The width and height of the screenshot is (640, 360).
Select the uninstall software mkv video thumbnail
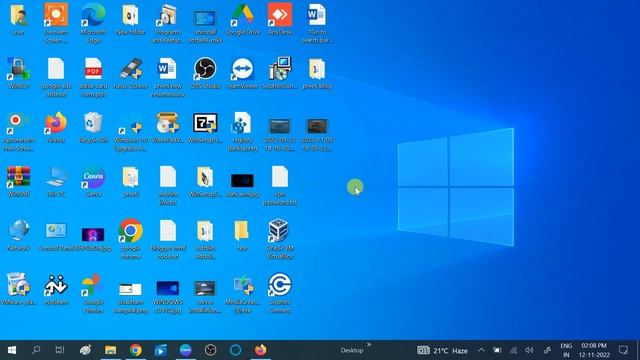[205, 26]
